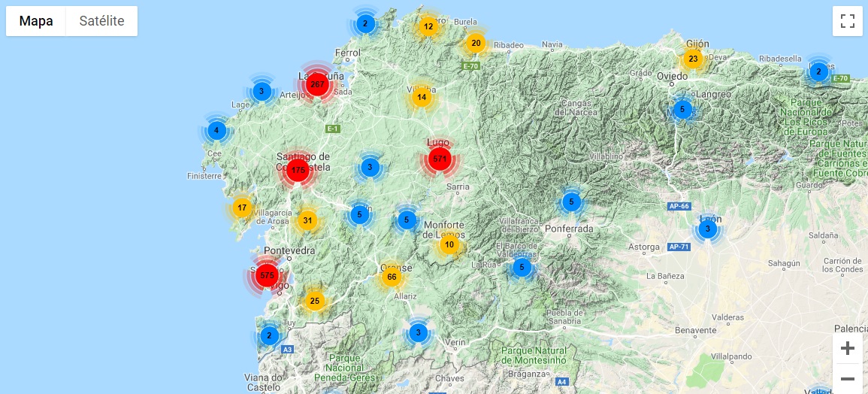Click yellow cluster 17 on west coast

(241, 208)
